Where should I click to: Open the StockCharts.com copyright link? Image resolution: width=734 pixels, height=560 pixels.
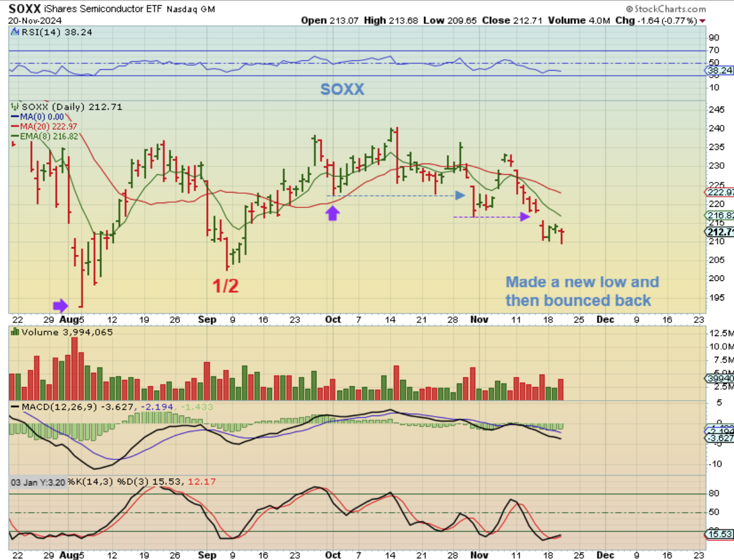click(665, 9)
